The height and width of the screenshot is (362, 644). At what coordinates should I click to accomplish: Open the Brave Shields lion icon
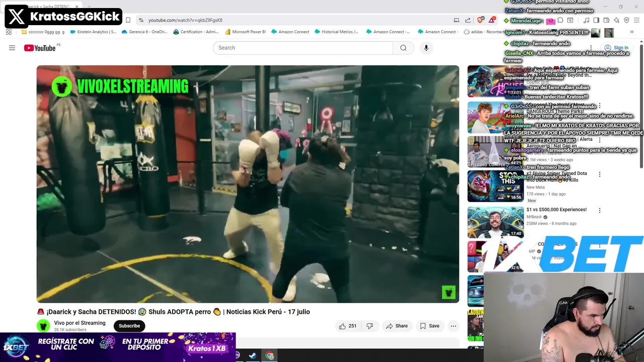point(480,20)
